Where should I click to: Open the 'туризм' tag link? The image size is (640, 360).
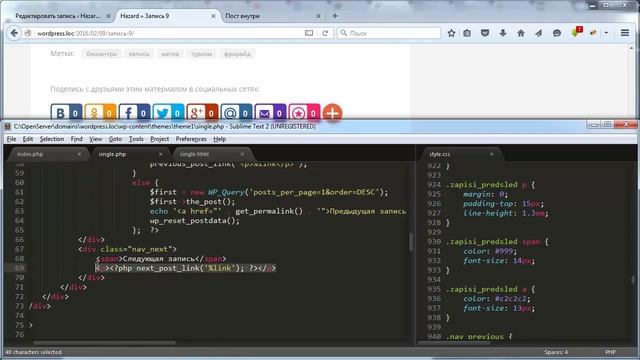pyautogui.click(x=202, y=54)
